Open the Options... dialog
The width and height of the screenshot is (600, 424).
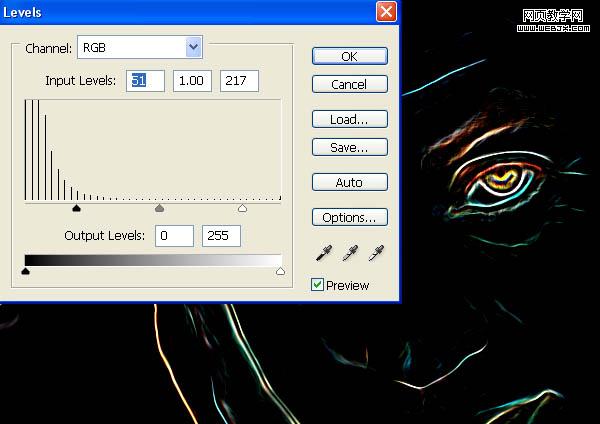[x=349, y=217]
